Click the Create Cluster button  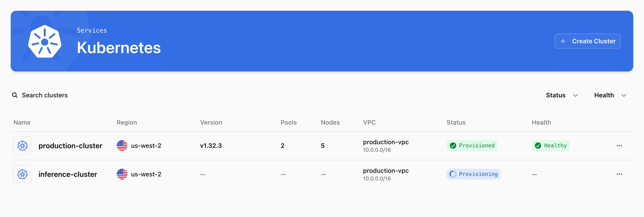[587, 41]
